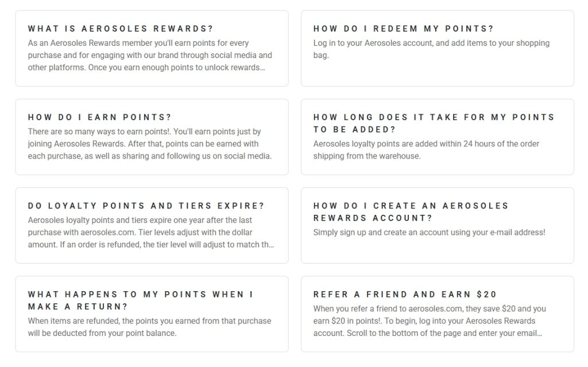Click the text "will be deducted from your point balance"

(102, 333)
